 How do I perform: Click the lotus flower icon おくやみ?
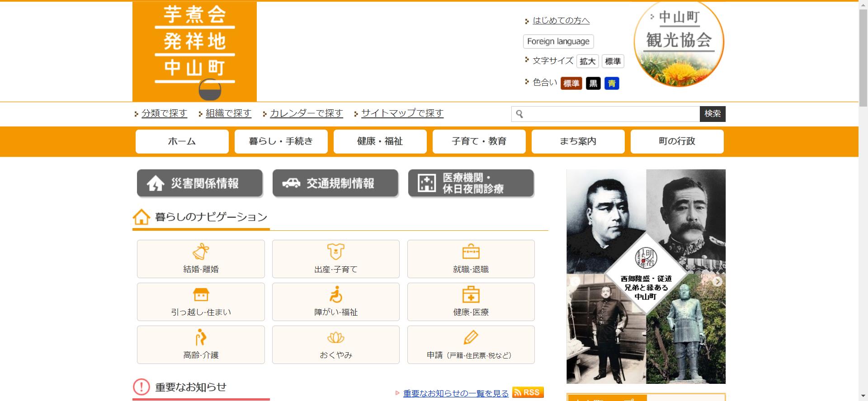tap(335, 338)
